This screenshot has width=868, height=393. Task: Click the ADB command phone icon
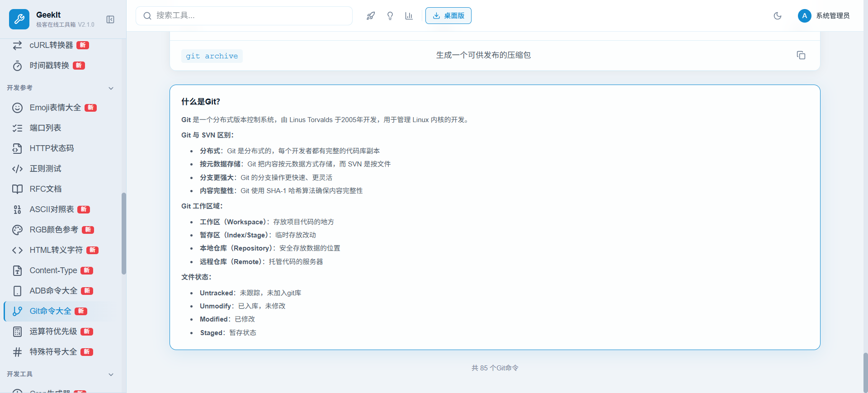[17, 291]
